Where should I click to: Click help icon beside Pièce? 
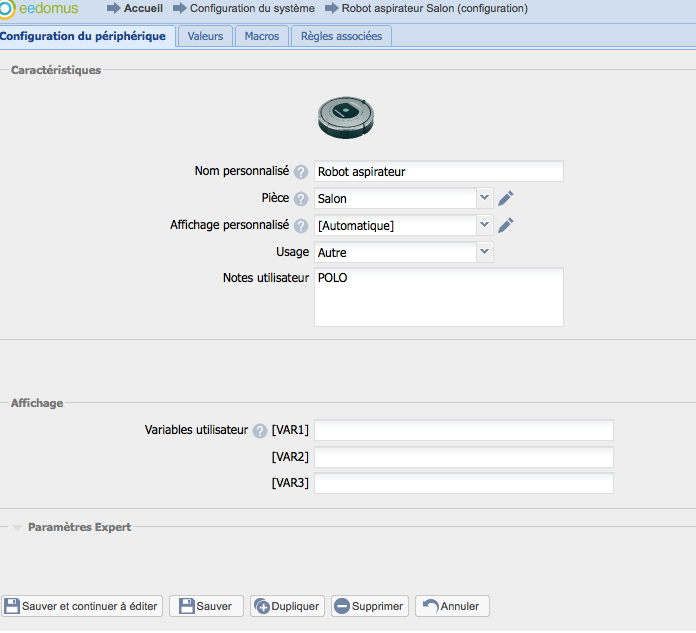(x=301, y=199)
